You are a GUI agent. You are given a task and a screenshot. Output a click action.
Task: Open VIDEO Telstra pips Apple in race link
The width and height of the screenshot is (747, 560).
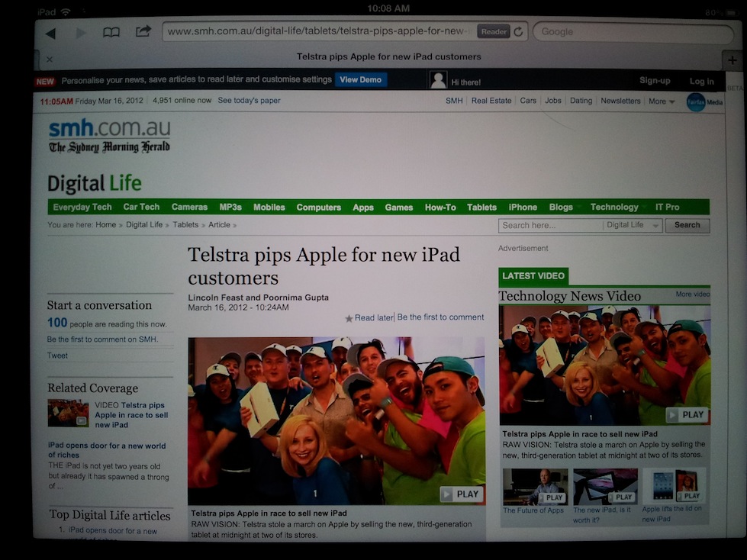tap(131, 415)
